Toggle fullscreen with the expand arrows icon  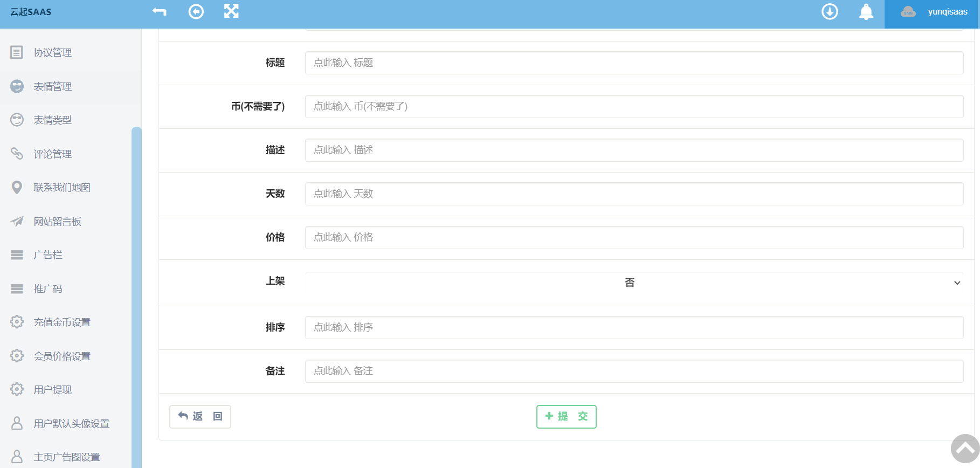[x=231, y=11]
